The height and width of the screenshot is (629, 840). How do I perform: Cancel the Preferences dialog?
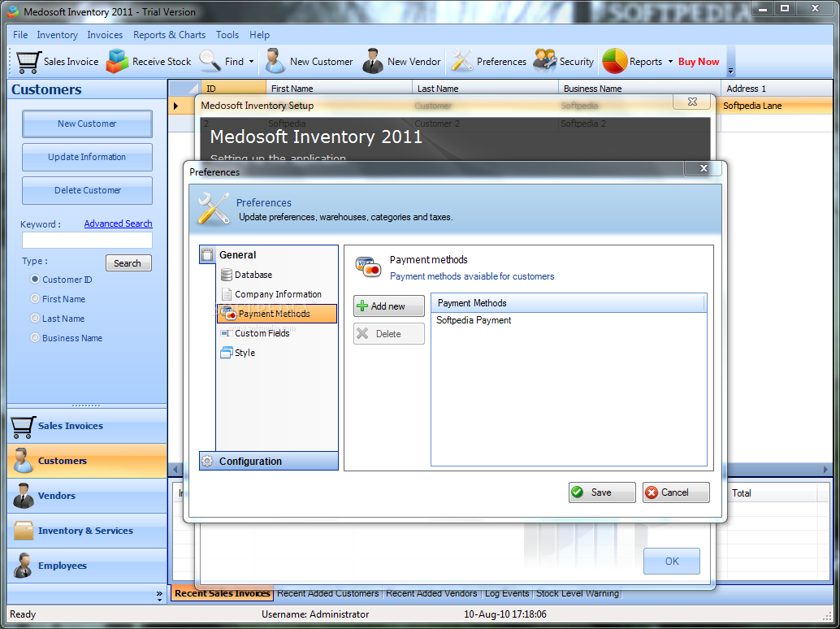[676, 492]
